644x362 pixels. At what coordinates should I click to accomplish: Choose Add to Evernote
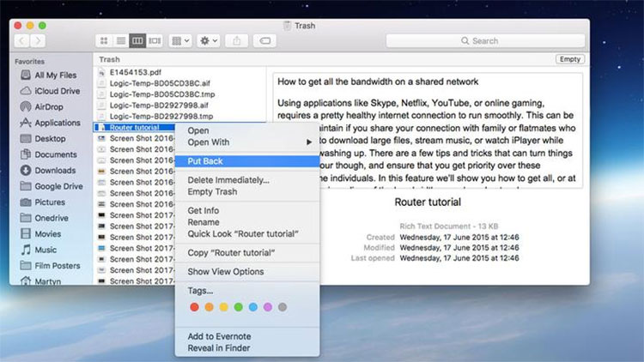point(246,336)
